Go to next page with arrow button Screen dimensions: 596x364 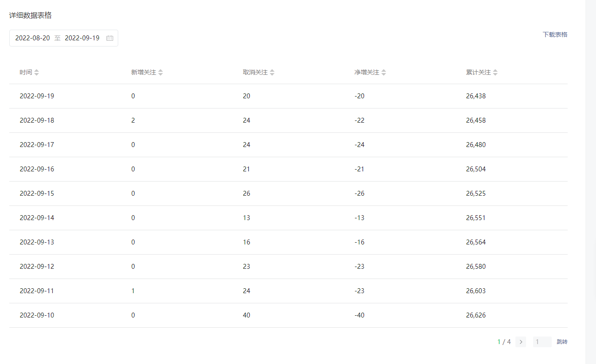coord(521,342)
